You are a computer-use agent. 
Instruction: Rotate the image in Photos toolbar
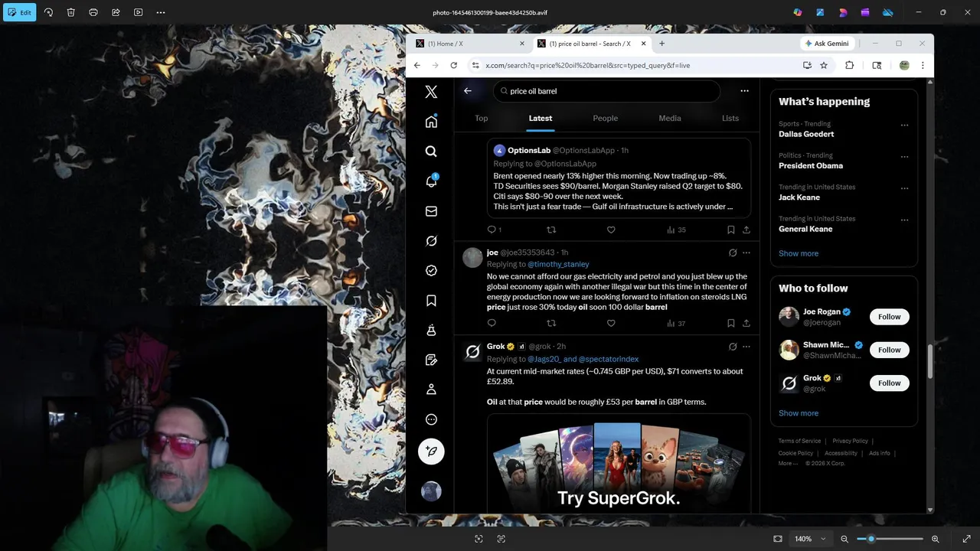click(x=48, y=12)
